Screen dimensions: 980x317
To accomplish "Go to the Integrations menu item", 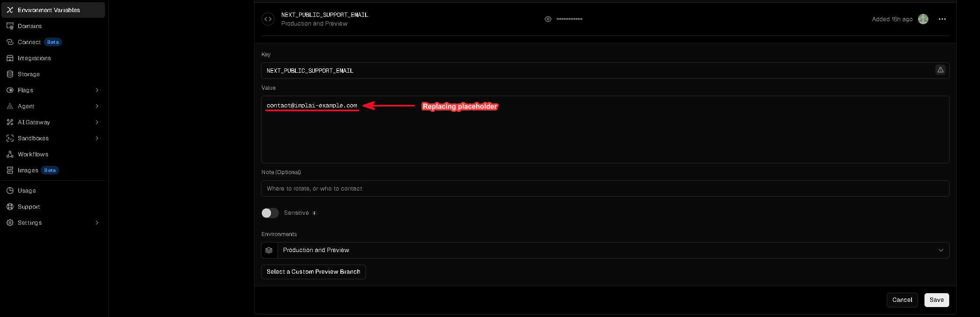I will pos(53,58).
